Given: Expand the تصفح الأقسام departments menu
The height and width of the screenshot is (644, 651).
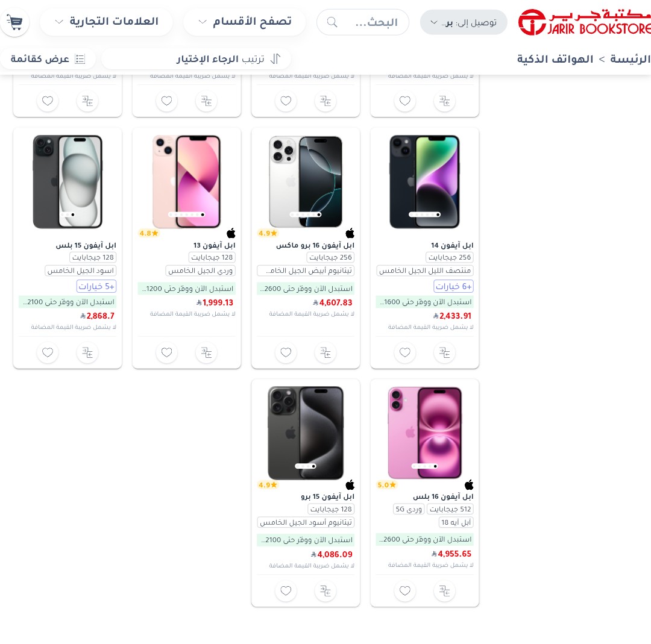Looking at the screenshot, I should 245,22.
